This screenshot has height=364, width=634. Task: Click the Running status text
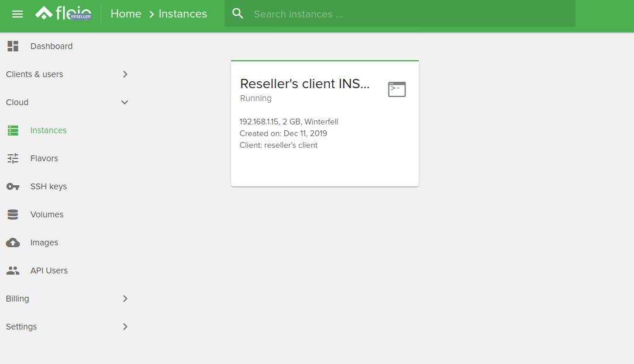pos(256,98)
